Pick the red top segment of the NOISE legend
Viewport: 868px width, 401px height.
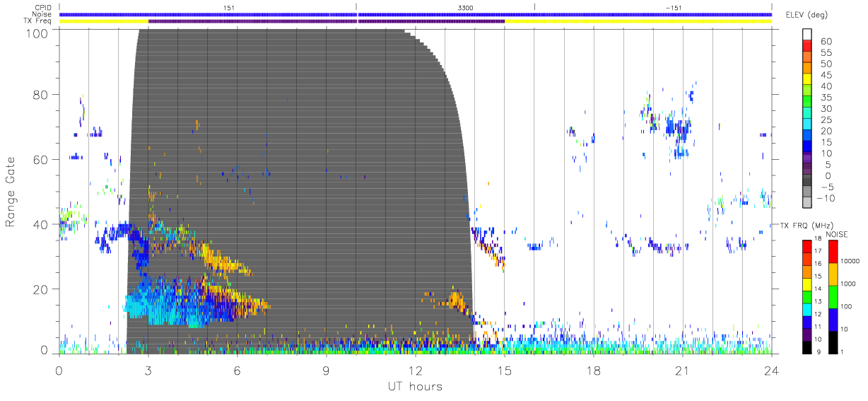pyautogui.click(x=833, y=251)
